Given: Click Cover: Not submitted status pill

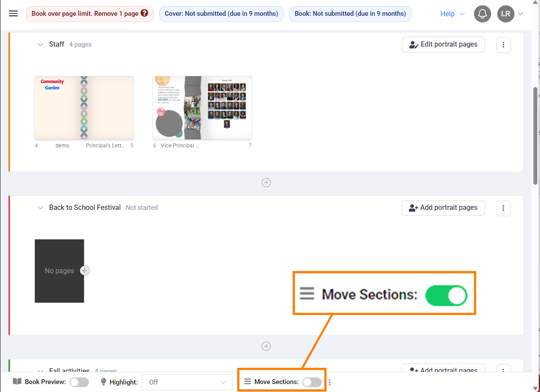Looking at the screenshot, I should tap(221, 14).
